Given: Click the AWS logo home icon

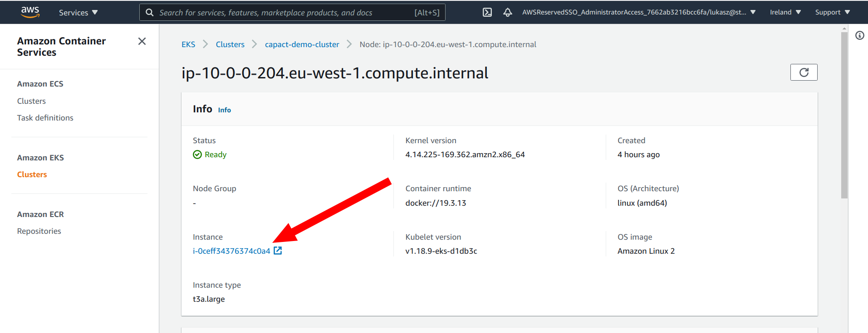Looking at the screenshot, I should pos(30,12).
